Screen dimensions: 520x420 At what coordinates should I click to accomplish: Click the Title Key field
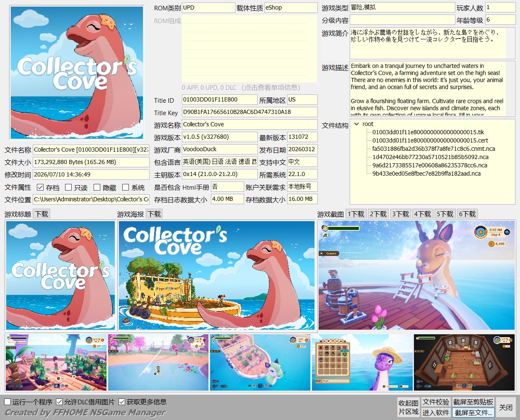coord(249,112)
